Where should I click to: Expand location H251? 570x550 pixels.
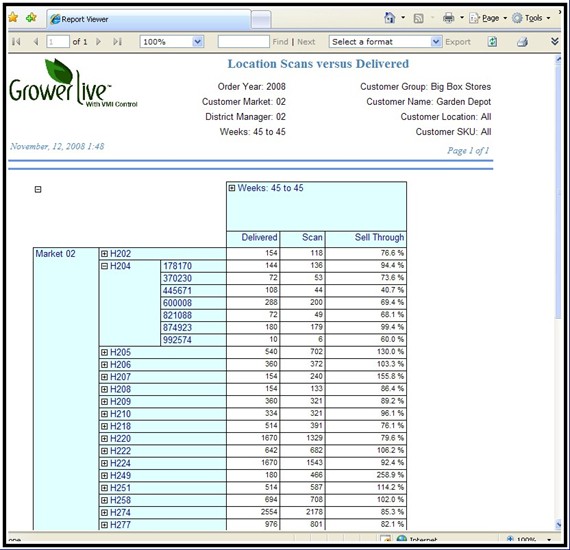coord(104,488)
